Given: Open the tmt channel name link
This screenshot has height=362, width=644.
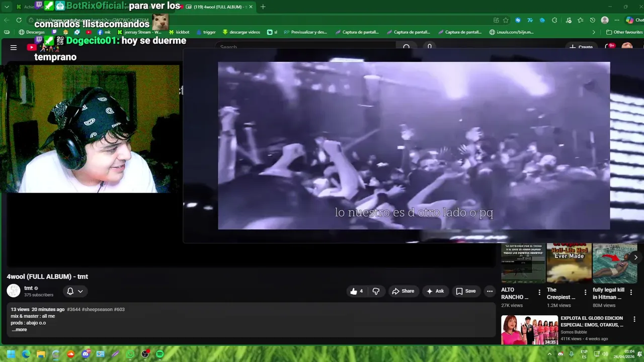Looking at the screenshot, I should click(28, 288).
